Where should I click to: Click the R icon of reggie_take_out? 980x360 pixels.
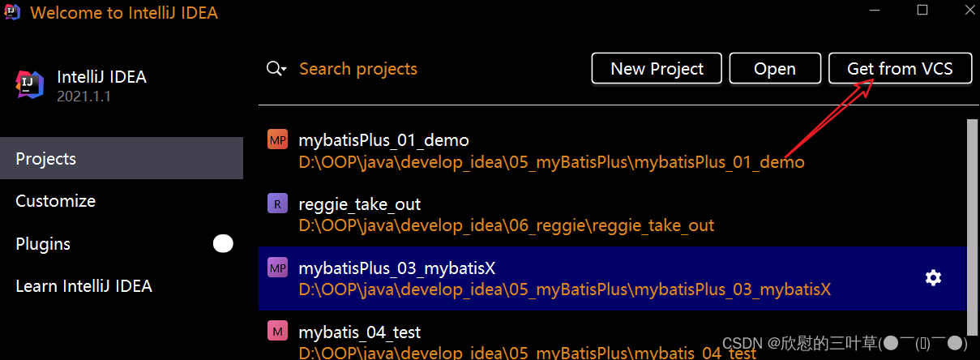[x=277, y=204]
